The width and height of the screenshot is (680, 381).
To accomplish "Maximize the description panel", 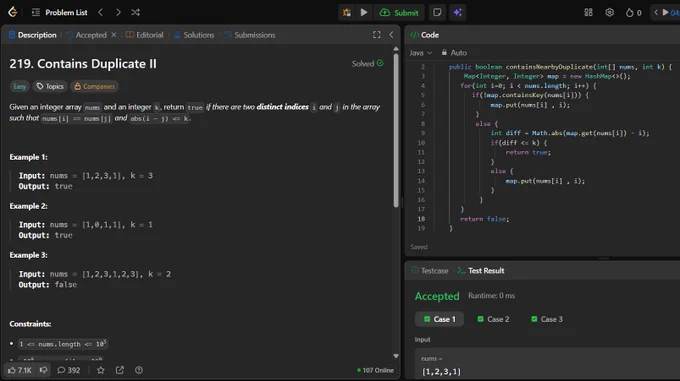I will (x=376, y=35).
